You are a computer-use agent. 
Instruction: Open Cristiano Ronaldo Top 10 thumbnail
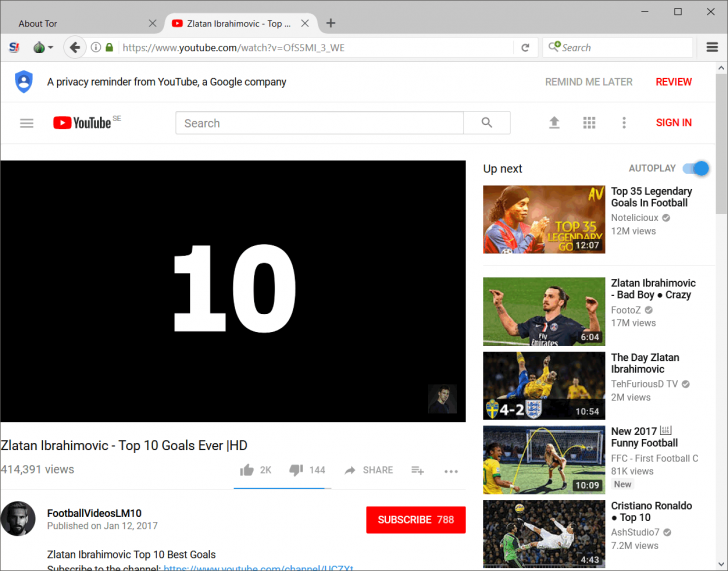[544, 534]
